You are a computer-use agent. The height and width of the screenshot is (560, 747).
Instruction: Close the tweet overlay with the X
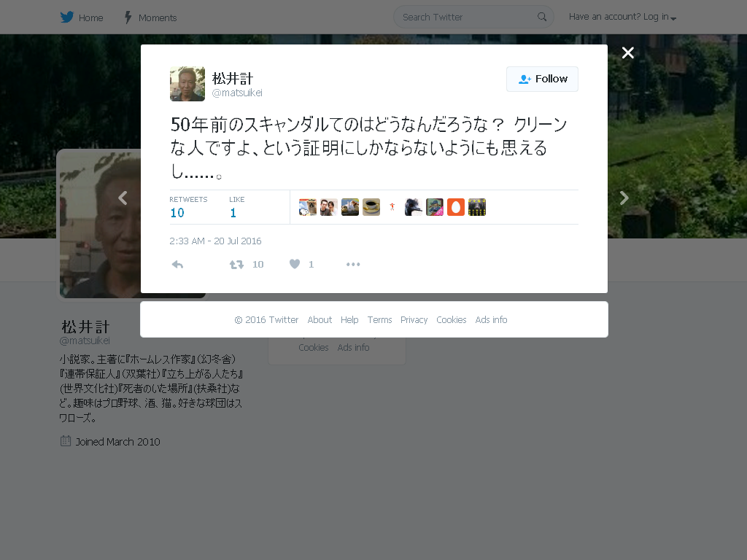[628, 52]
